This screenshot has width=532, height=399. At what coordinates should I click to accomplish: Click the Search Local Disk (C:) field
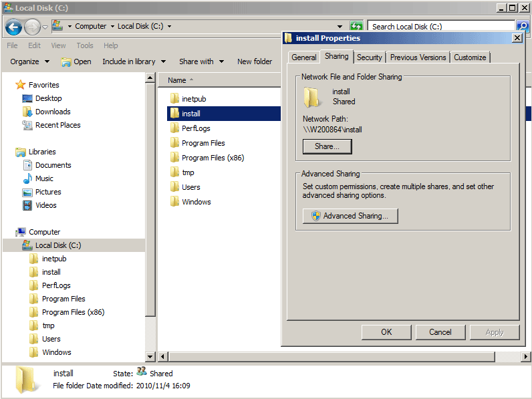point(441,27)
